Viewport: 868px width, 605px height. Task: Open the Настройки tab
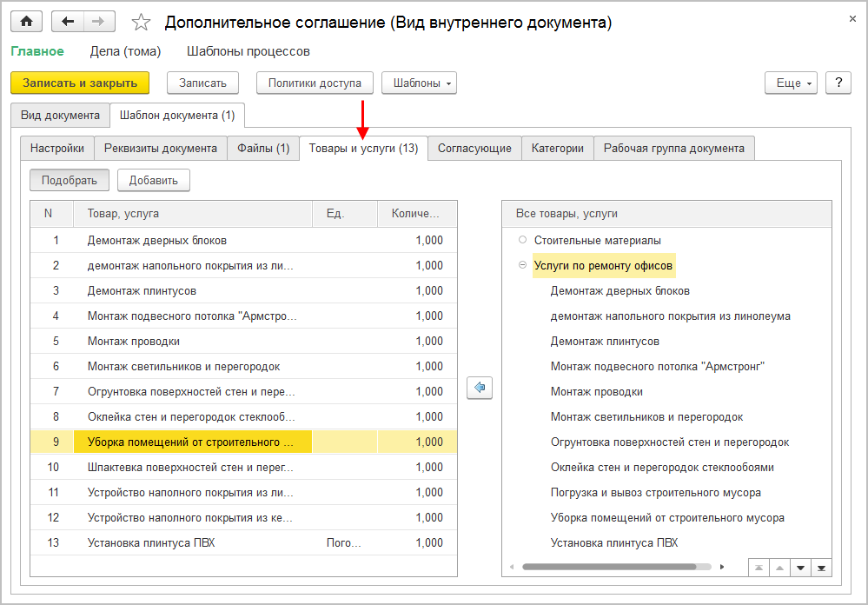(57, 148)
